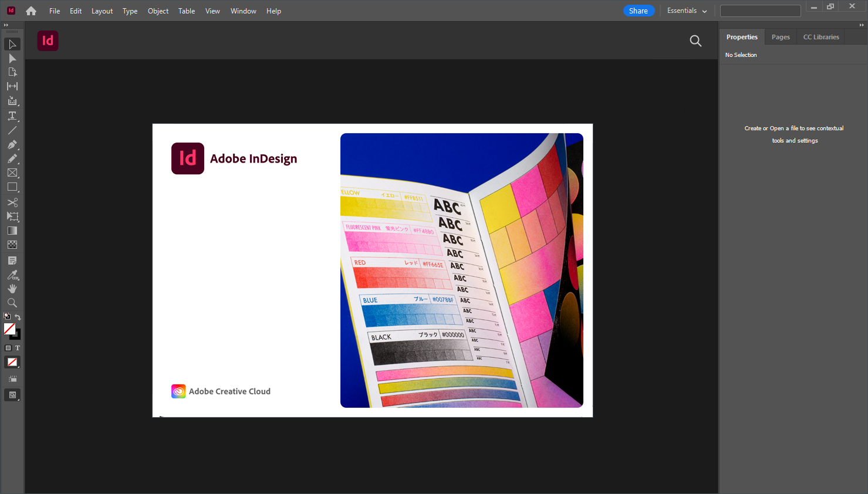Select the Pen tool
Screen dimensions: 868x494
click(x=12, y=144)
